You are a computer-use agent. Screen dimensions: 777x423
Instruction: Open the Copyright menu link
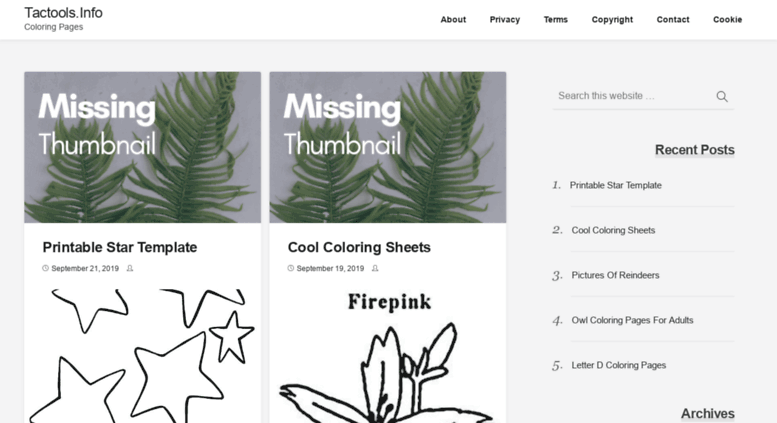point(612,20)
